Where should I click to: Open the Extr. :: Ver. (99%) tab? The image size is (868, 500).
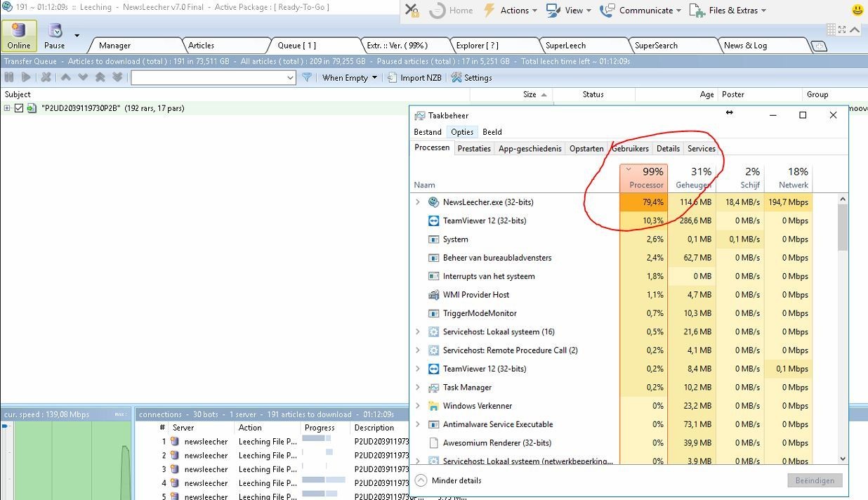pos(397,46)
